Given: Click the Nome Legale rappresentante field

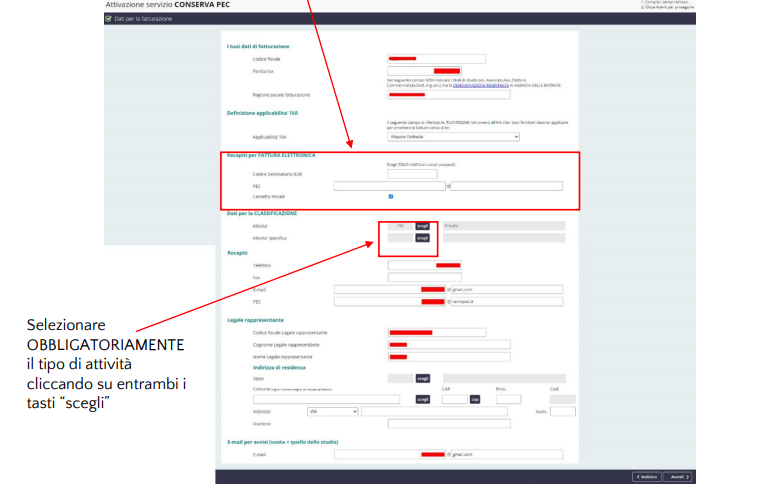Looking at the screenshot, I should click(449, 357).
